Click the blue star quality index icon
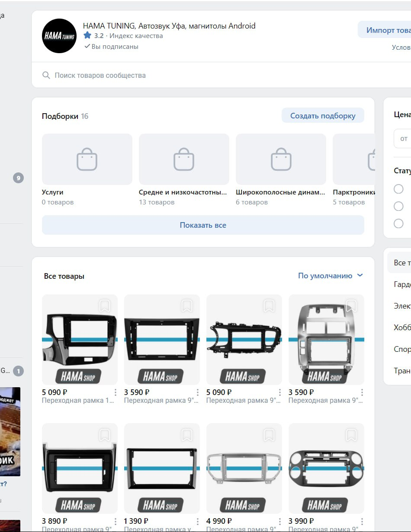 coord(87,35)
